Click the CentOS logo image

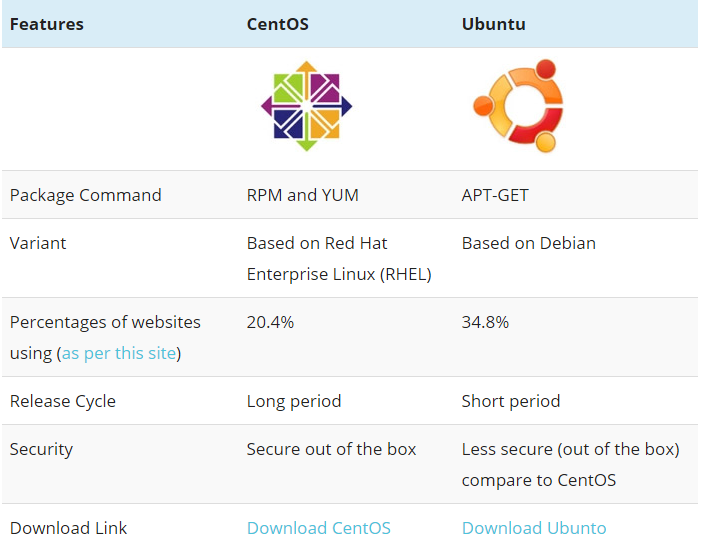tap(307, 106)
